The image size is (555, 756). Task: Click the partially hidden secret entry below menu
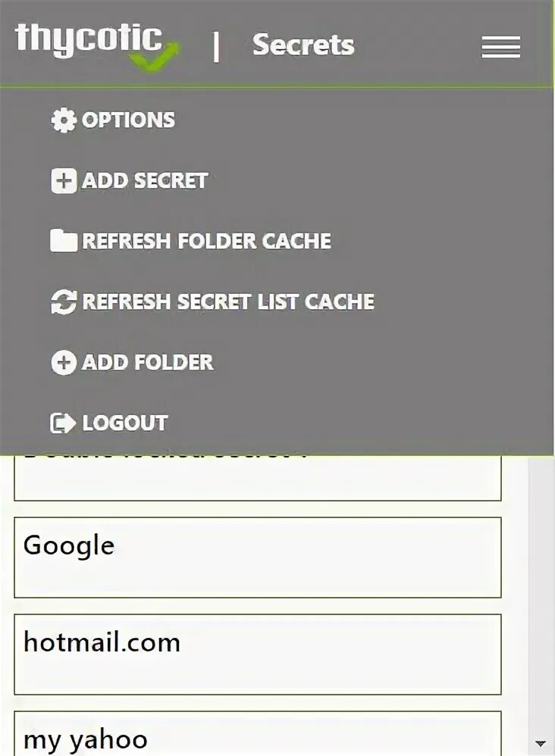[258, 478]
